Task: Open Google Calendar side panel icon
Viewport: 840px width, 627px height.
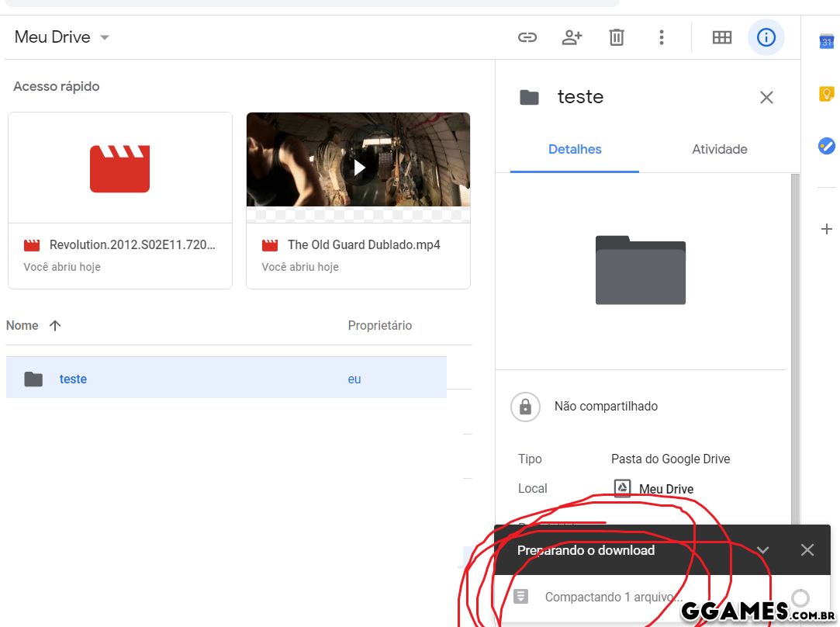Action: pyautogui.click(x=827, y=42)
